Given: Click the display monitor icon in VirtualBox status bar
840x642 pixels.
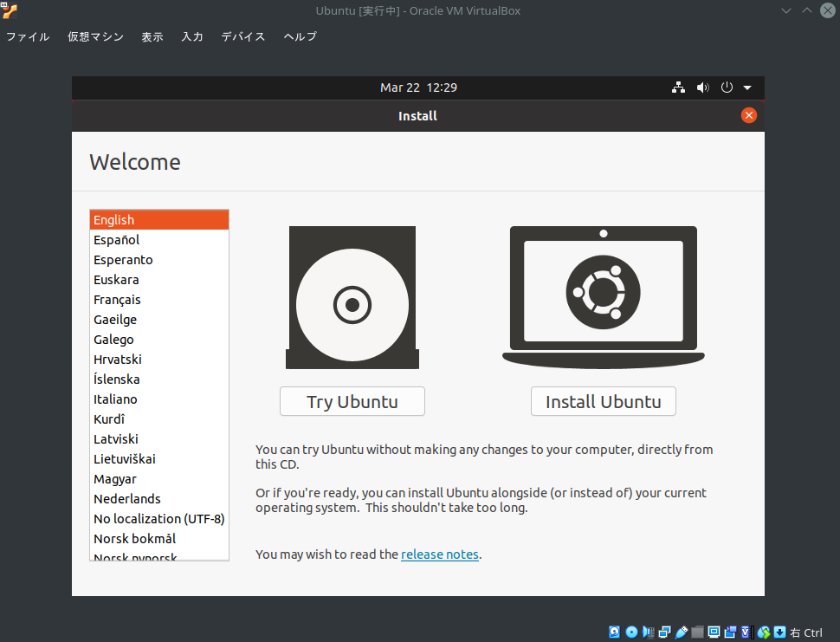Looking at the screenshot, I should pyautogui.click(x=714, y=632).
